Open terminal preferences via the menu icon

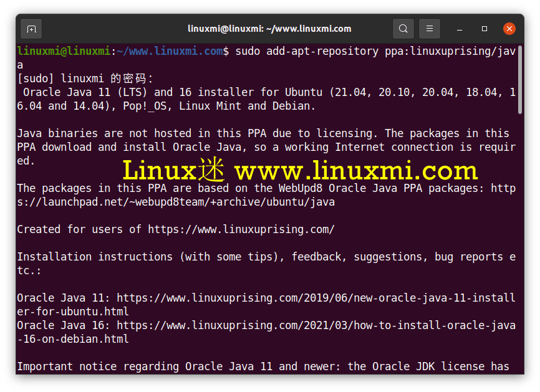tap(428, 29)
